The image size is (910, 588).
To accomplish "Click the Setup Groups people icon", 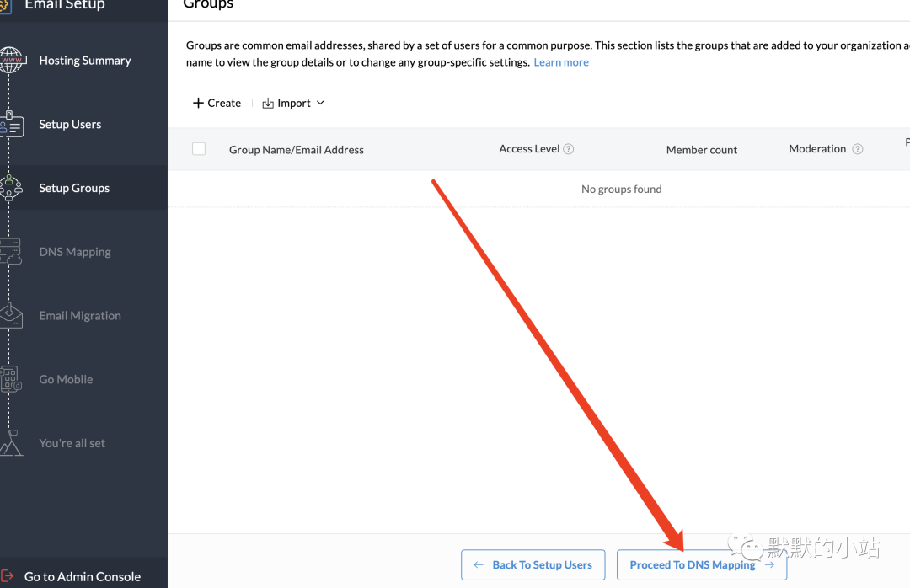I will point(10,188).
